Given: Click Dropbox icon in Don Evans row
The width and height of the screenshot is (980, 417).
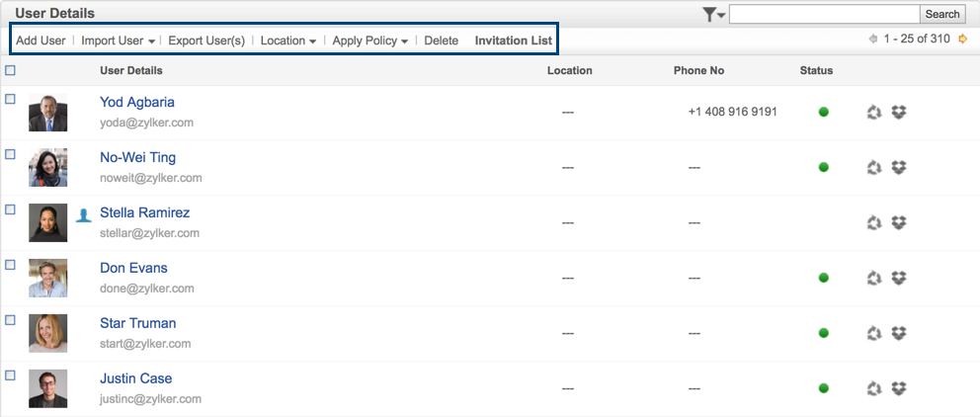Looking at the screenshot, I should point(899,278).
